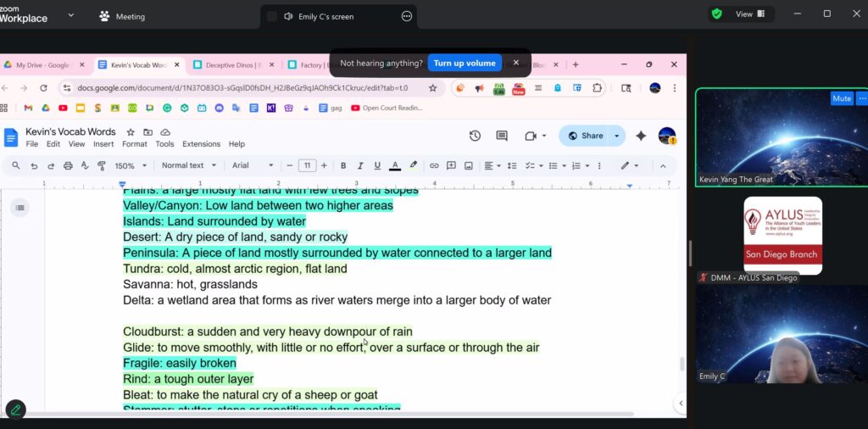Click the Share button
The height and width of the screenshot is (429, 868).
[x=585, y=136]
